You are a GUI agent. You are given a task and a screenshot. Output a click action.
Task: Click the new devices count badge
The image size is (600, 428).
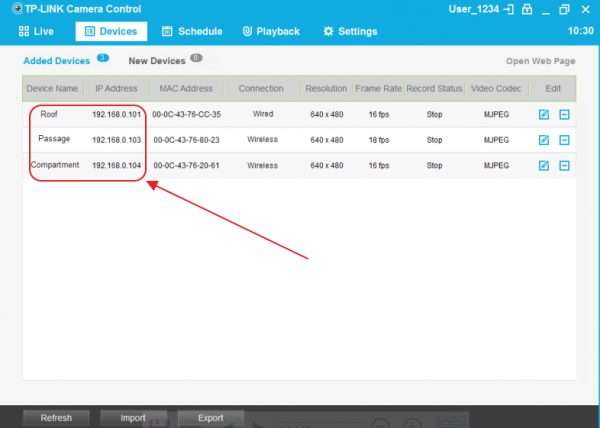click(196, 58)
